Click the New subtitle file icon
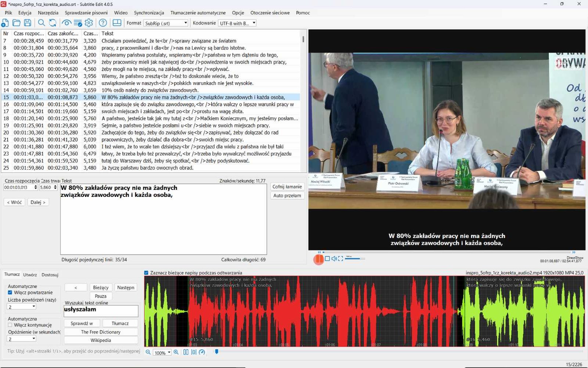This screenshot has height=368, width=588. click(5, 23)
